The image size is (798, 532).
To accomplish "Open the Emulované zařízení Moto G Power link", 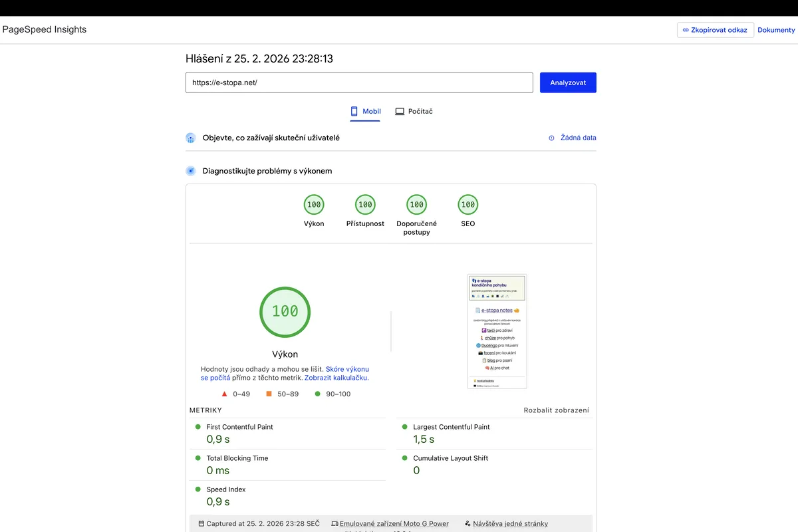I will click(x=395, y=523).
